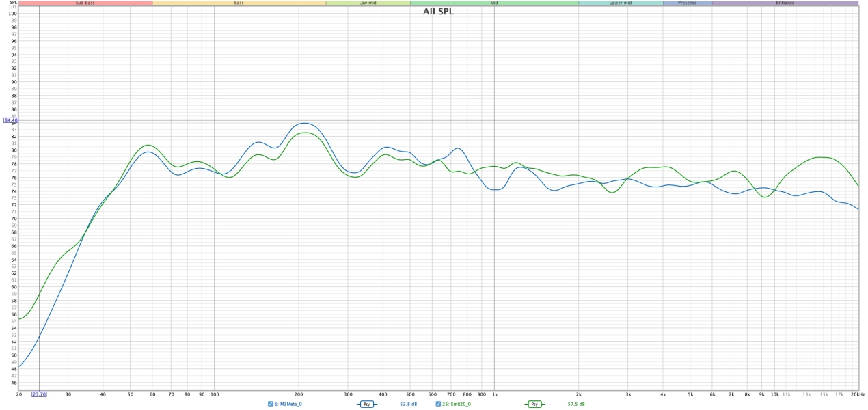Click the 52.8 dB legend value
This screenshot has height=410, width=868.
pos(409,404)
